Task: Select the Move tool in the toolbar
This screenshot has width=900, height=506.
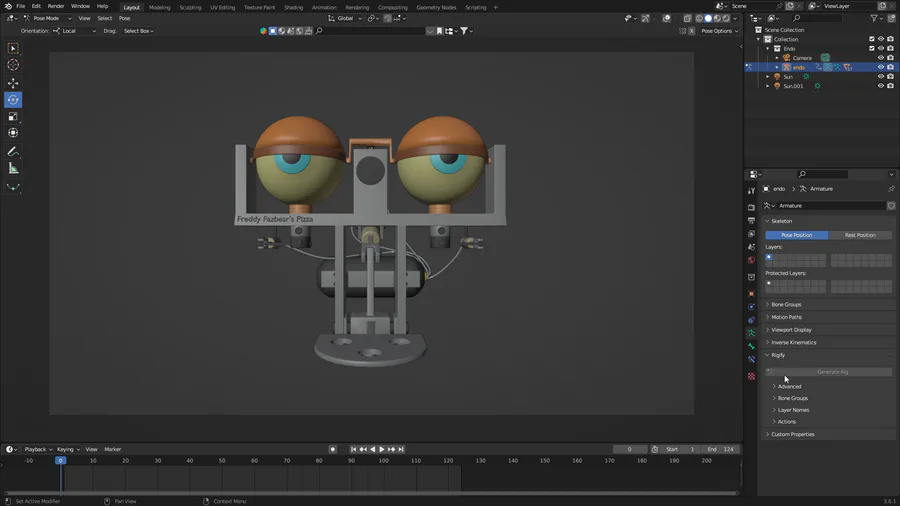Action: point(13,82)
